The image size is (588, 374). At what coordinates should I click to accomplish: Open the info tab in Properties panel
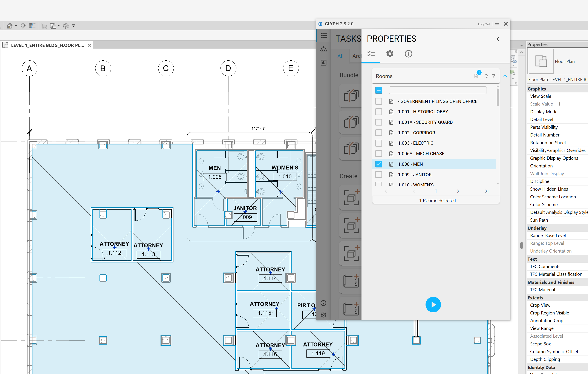pos(408,54)
